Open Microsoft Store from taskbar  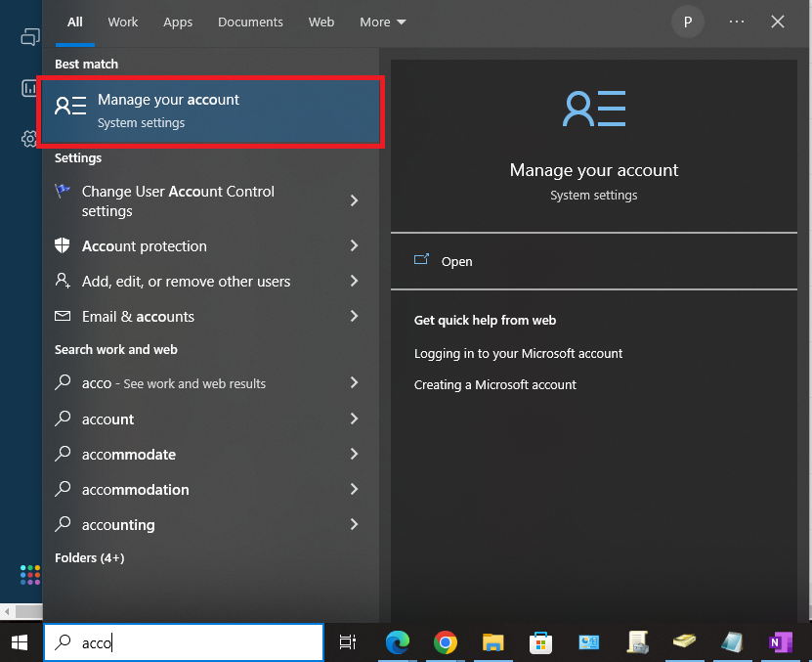point(540,642)
